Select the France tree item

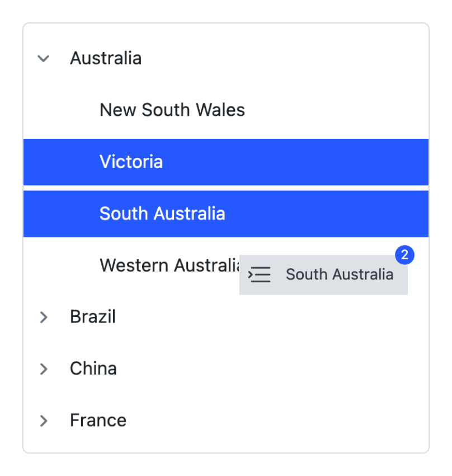[97, 421]
